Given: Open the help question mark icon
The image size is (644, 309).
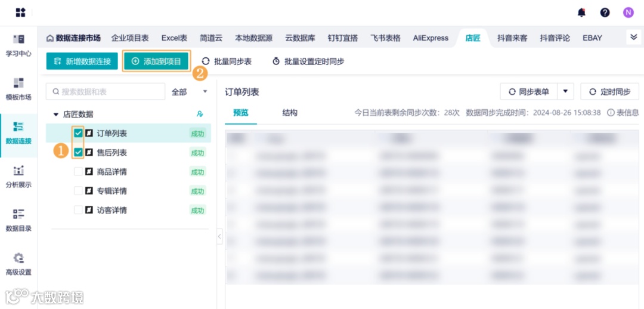Looking at the screenshot, I should pyautogui.click(x=605, y=13).
